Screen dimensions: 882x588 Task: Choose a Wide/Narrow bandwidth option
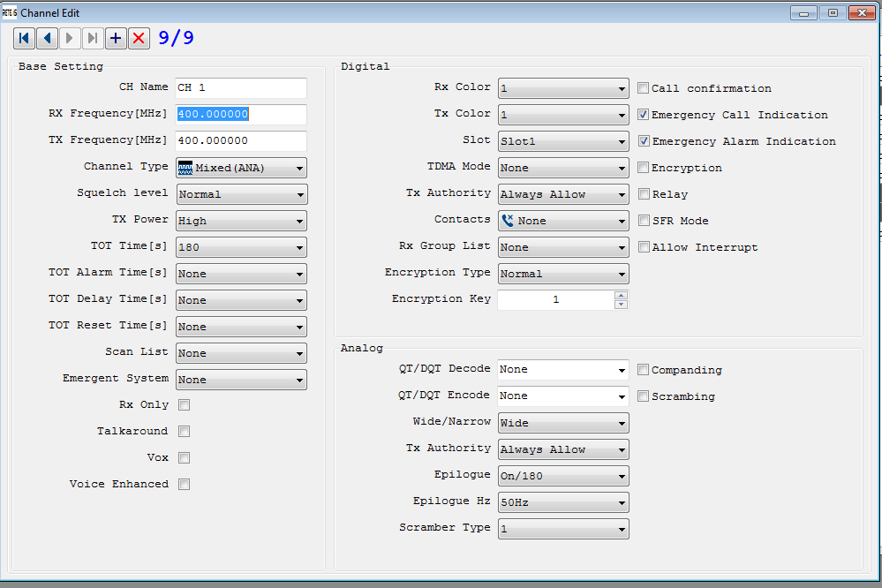pos(562,423)
